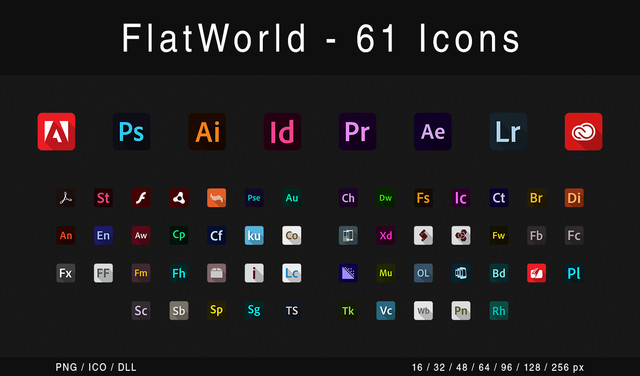
Task: Select the After Effects Ae icon
Action: 433,131
